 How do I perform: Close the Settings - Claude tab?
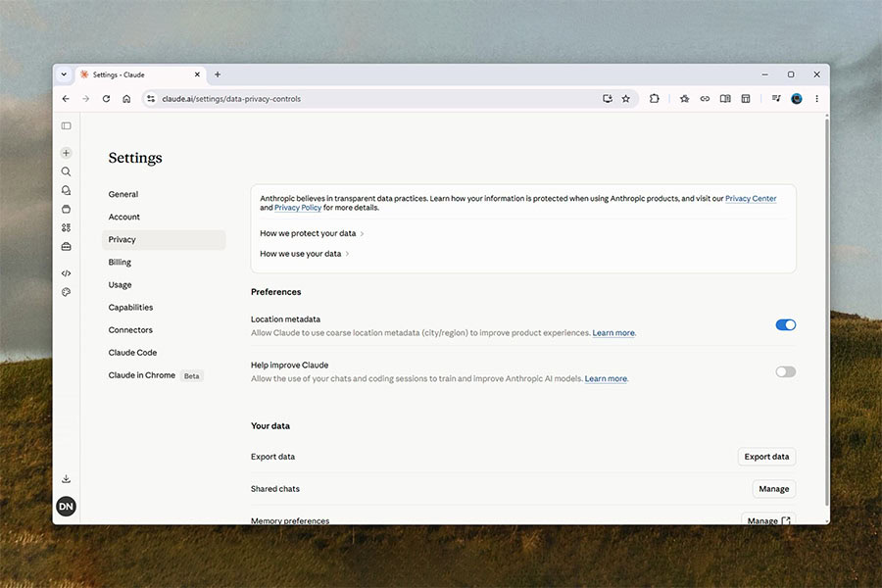click(197, 74)
